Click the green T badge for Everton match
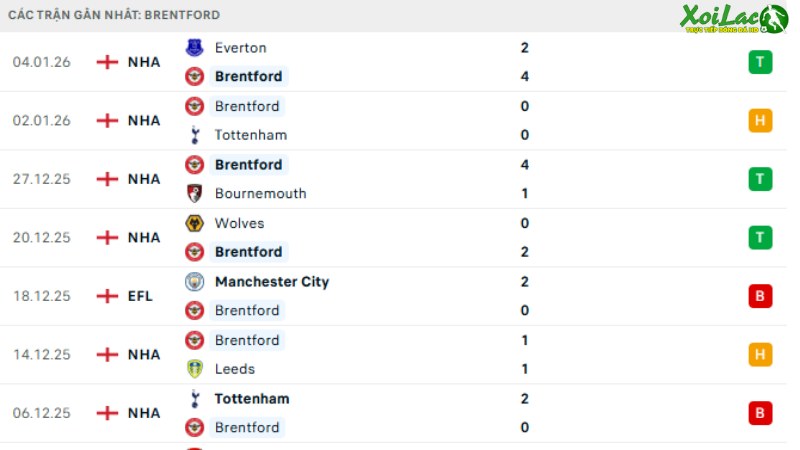This screenshot has width=800, height=450. tap(760, 62)
